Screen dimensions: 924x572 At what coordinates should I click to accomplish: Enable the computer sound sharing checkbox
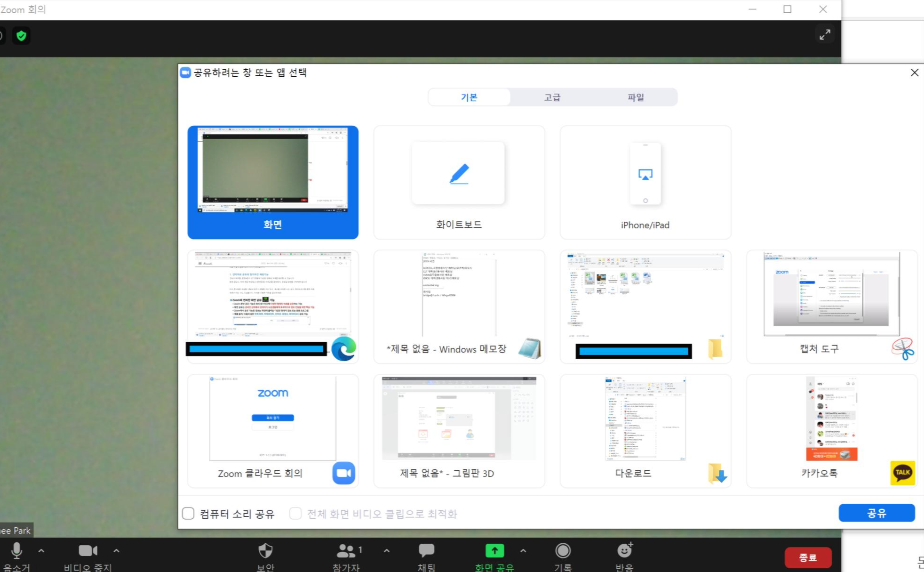click(x=188, y=513)
